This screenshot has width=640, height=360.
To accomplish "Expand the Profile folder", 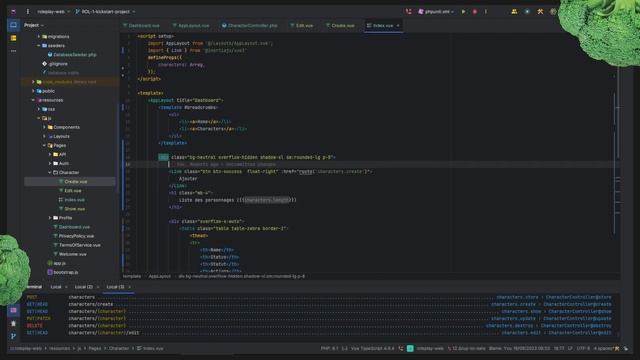I will pos(50,218).
